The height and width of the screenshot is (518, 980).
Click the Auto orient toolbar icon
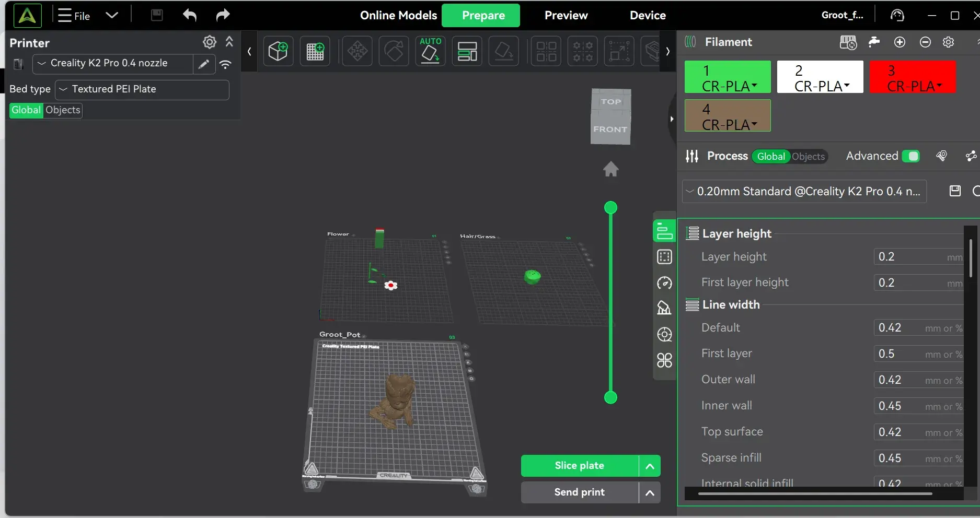[x=430, y=51]
